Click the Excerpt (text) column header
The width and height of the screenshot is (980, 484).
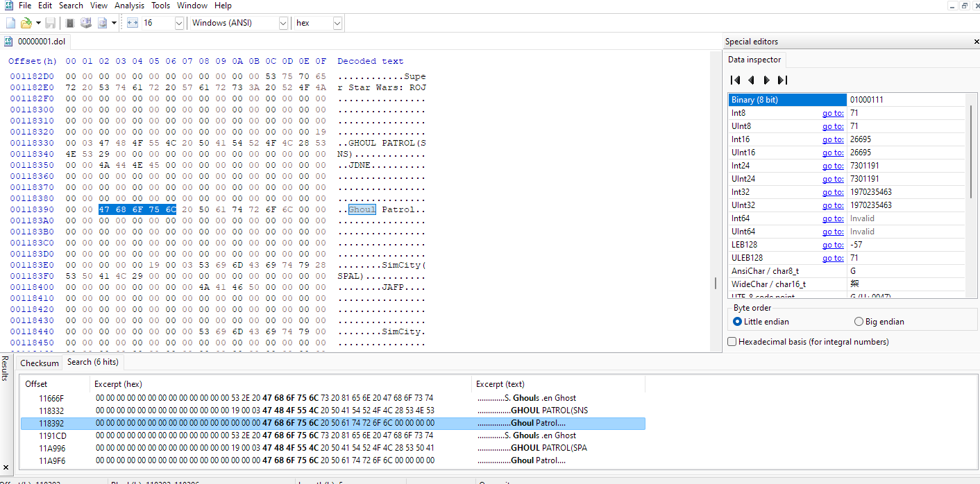(x=558, y=383)
